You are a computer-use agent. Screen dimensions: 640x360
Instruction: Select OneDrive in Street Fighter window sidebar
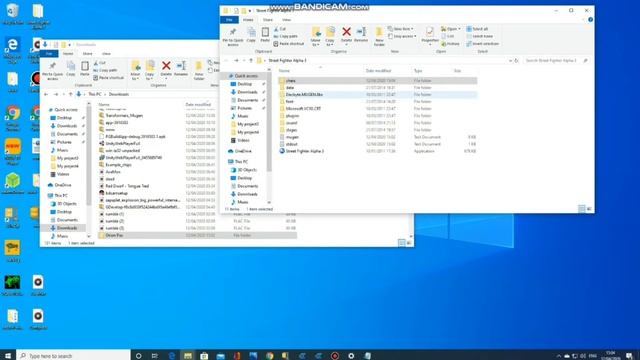pyautogui.click(x=243, y=151)
